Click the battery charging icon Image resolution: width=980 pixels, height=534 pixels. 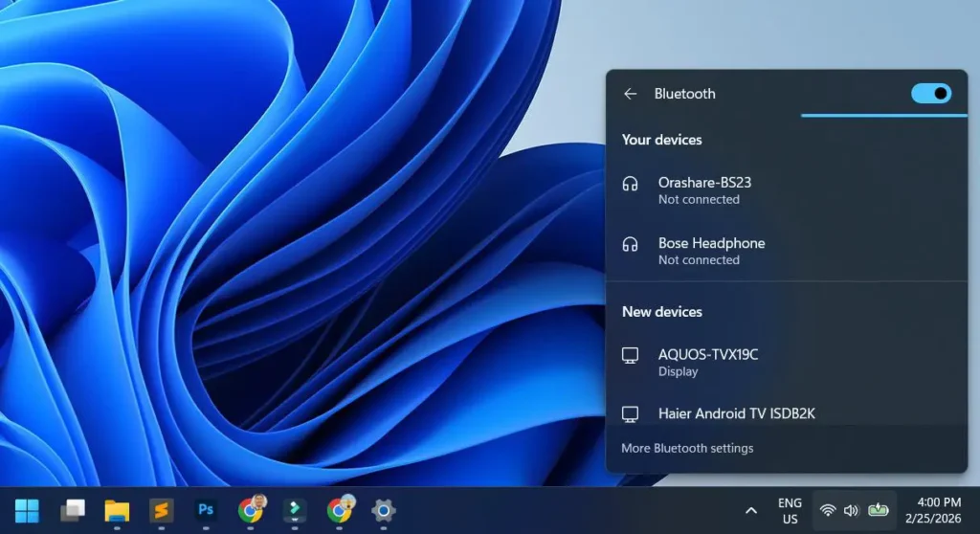[x=879, y=510]
